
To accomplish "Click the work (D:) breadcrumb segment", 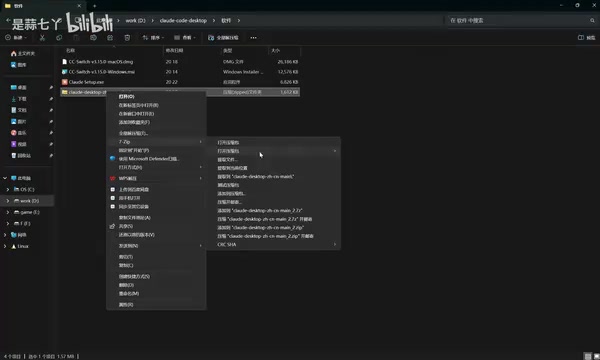I will click(x=135, y=21).
